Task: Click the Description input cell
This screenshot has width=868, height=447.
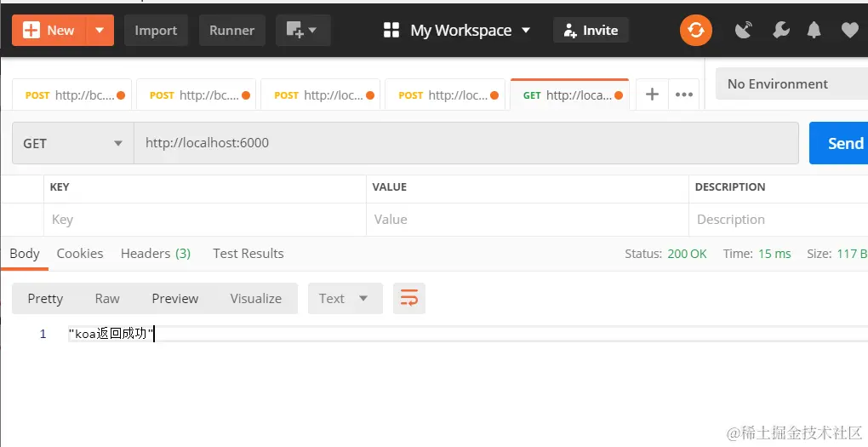Action: (779, 220)
